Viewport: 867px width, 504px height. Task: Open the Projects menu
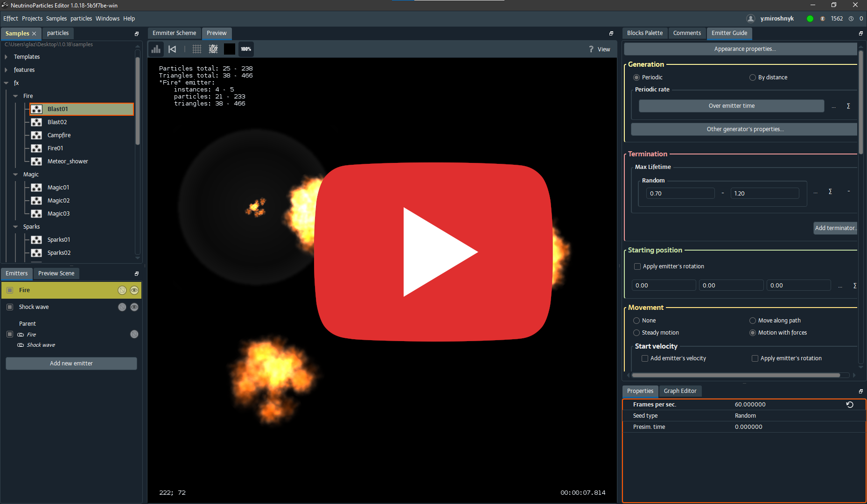coord(32,18)
